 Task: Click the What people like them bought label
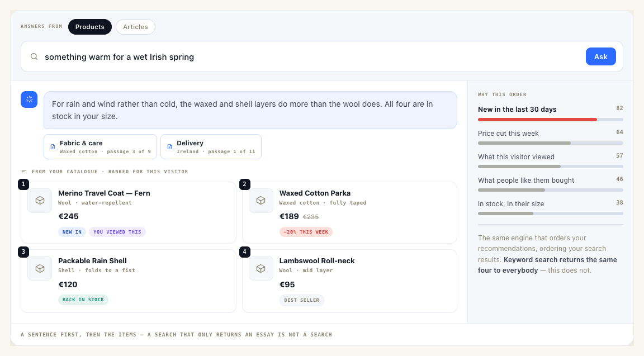click(526, 181)
